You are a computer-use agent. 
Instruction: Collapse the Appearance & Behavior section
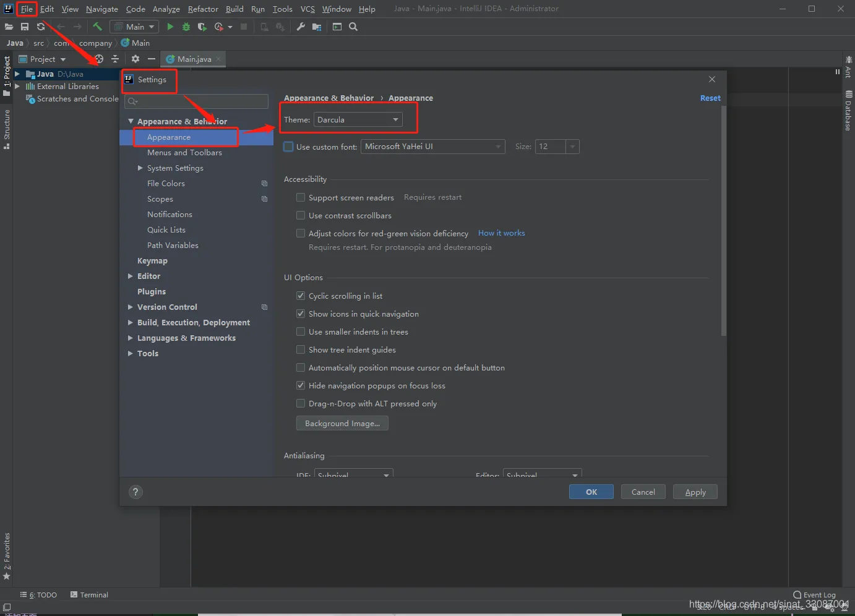[131, 121]
